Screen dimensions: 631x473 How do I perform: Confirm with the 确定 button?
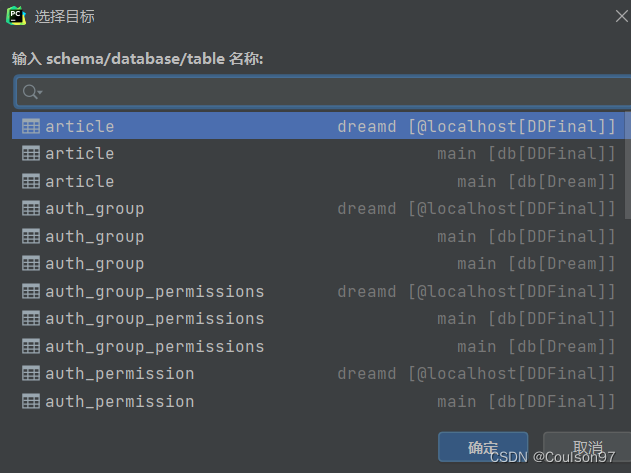point(483,447)
